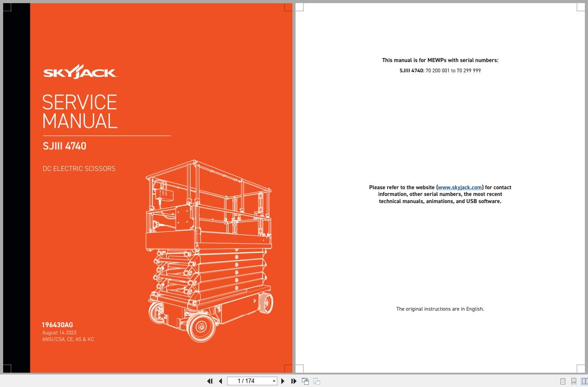Select single page layout mode
Screen dimensions: 588x387
[x=563, y=381]
